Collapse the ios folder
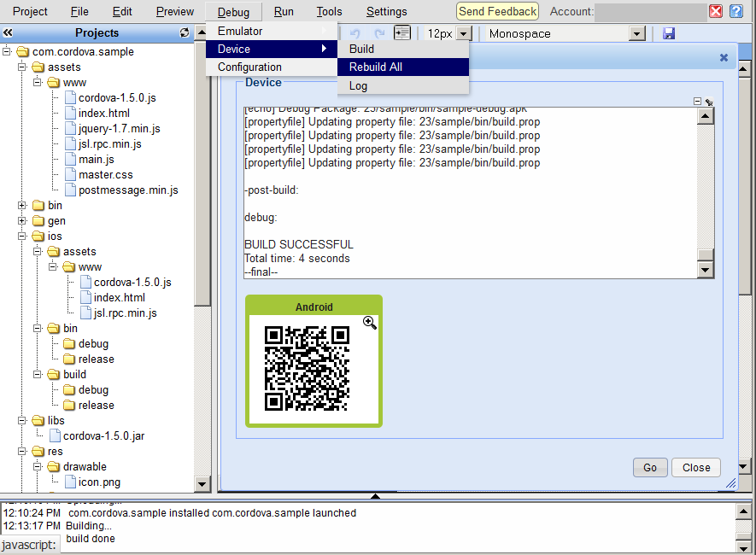This screenshot has width=756, height=555. point(22,236)
